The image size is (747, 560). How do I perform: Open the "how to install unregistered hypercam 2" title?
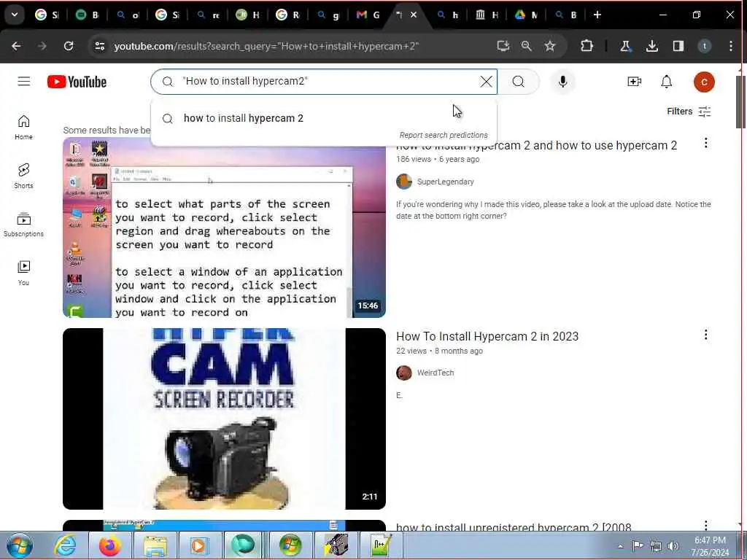(x=513, y=526)
